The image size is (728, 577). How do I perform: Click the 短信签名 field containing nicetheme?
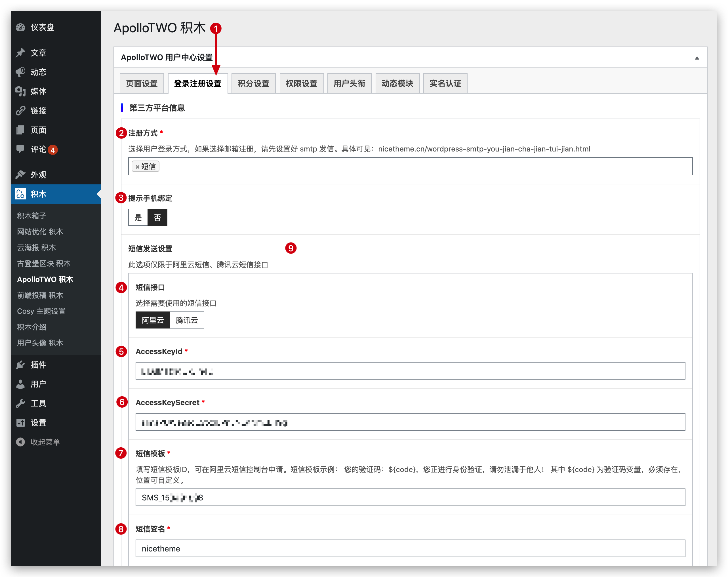410,548
